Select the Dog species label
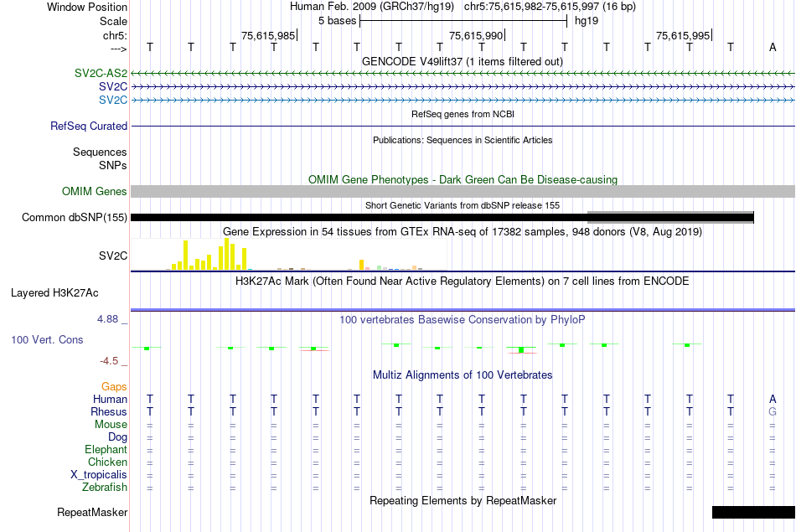Screen dimensions: 796x532 coord(117,437)
